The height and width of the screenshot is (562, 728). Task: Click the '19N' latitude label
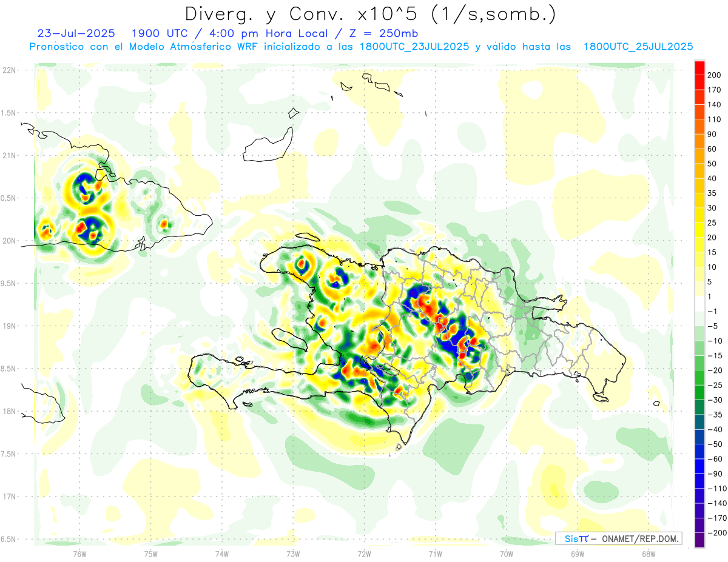click(9, 326)
